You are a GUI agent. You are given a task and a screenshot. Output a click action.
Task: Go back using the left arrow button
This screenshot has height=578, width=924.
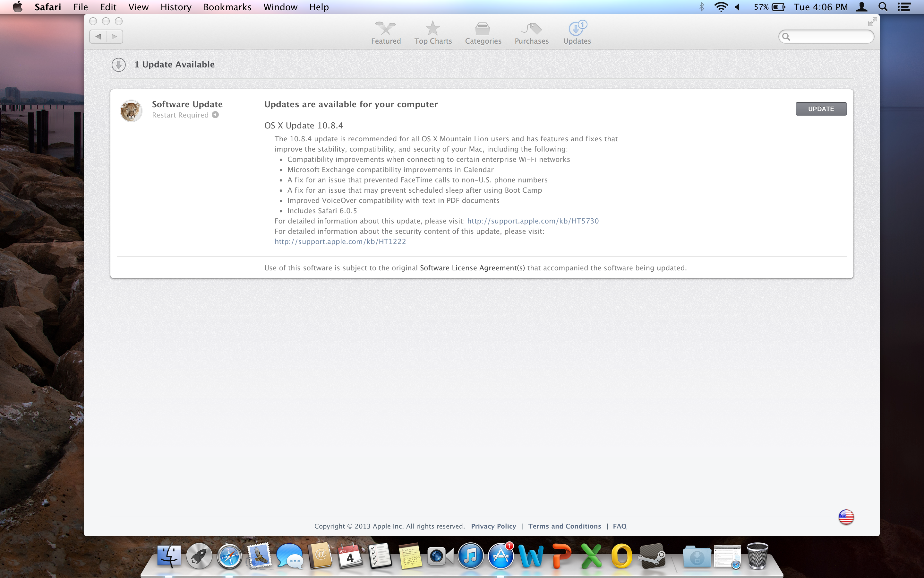point(98,37)
